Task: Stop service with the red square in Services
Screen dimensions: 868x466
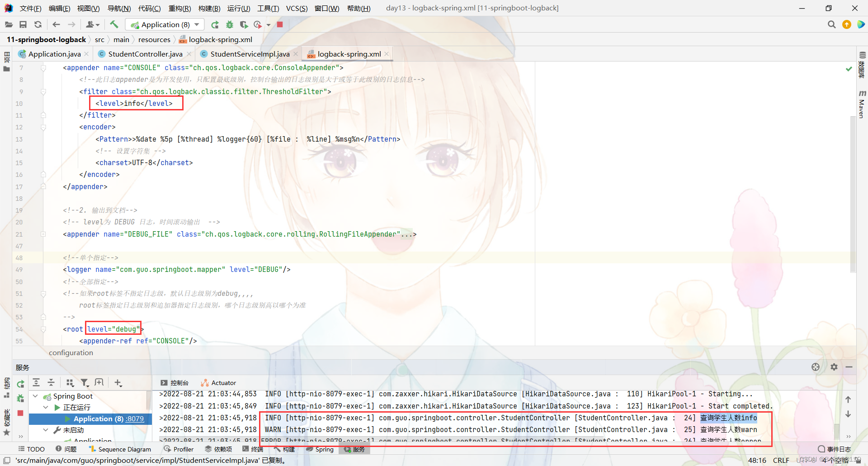Action: (x=20, y=413)
